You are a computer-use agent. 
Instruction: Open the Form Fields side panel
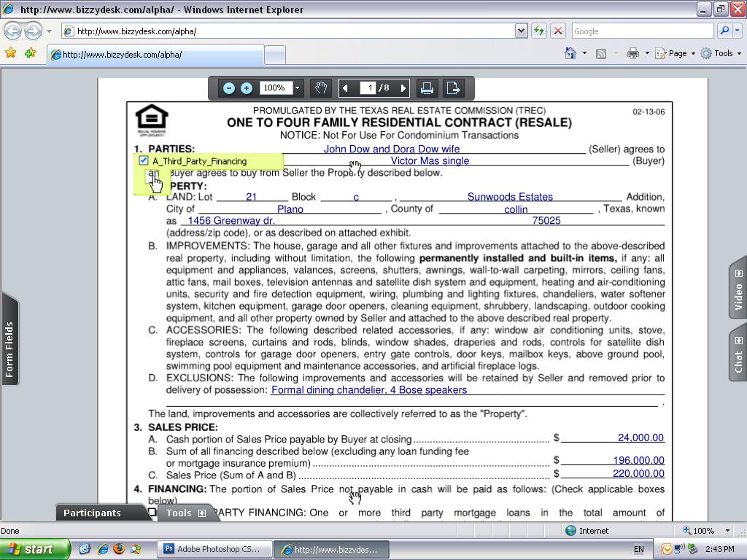tap(9, 338)
